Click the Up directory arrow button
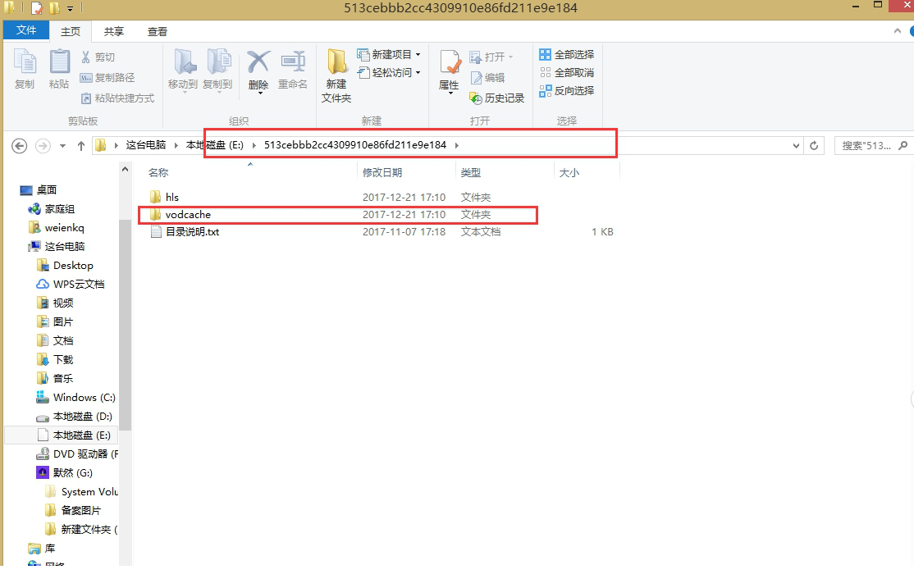Screen dimensions: 914x588 pyautogui.click(x=80, y=146)
